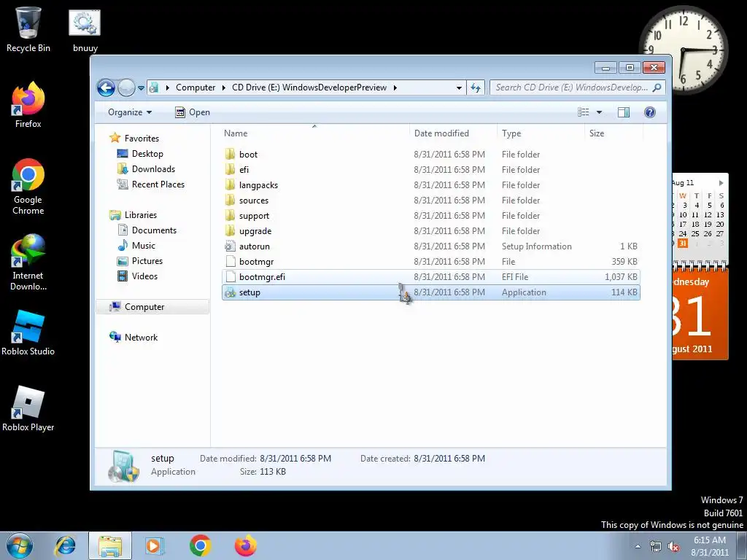
Task: Expand the arrow after the Computer breadcrumb
Action: point(223,87)
